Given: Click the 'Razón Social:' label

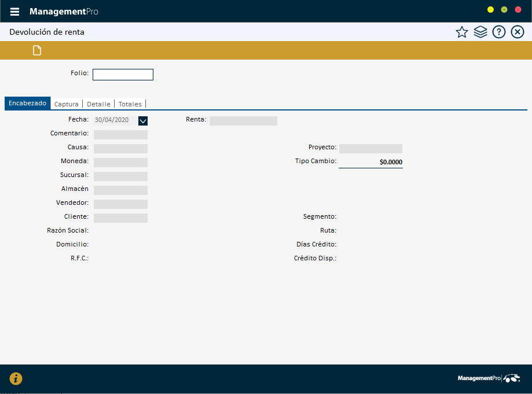Looking at the screenshot, I should point(68,230).
